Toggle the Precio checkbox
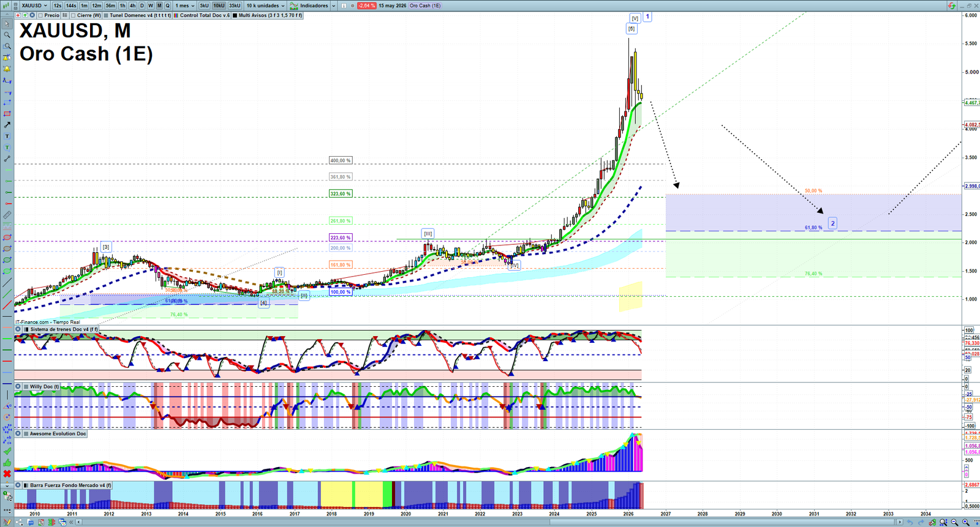This screenshot has height=527, width=980. click(40, 15)
